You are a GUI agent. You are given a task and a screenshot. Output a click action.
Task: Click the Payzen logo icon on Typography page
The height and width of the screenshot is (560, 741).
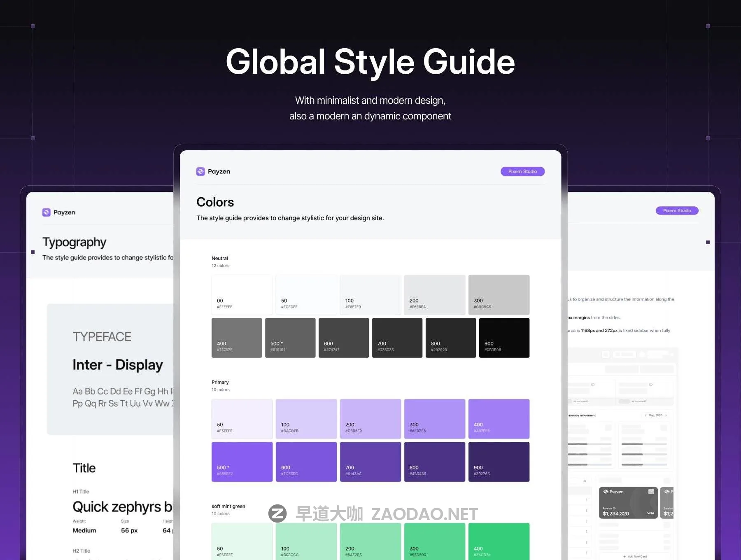[x=47, y=212]
